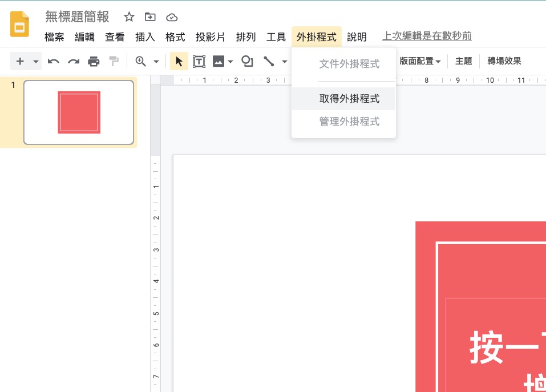546x392 pixels.
Task: Click the move-to-folder icon
Action: click(150, 17)
